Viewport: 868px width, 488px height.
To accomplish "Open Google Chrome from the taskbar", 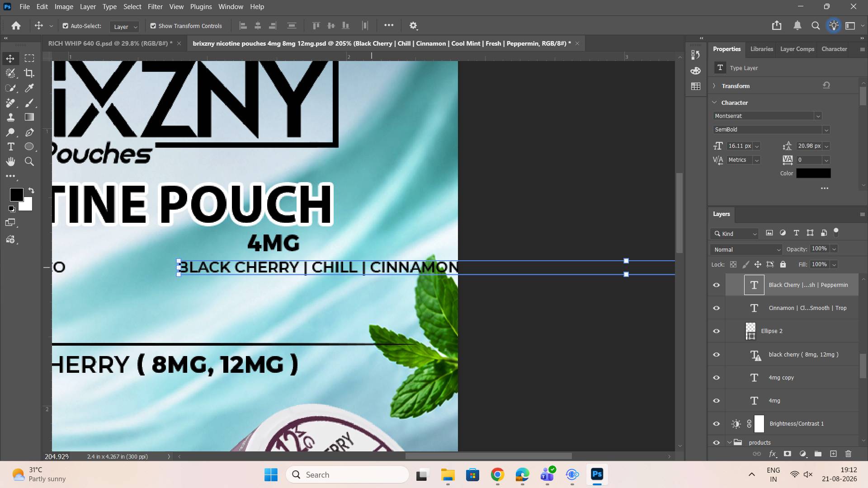I will tap(497, 475).
